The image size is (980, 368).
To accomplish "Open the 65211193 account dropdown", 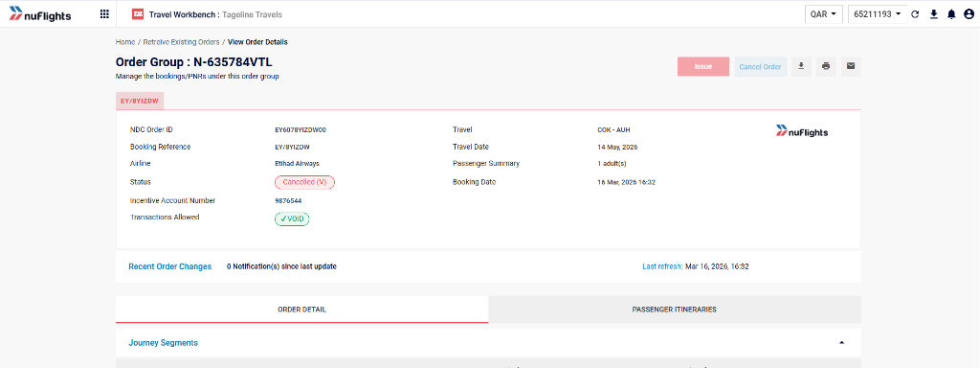I will coord(877,14).
